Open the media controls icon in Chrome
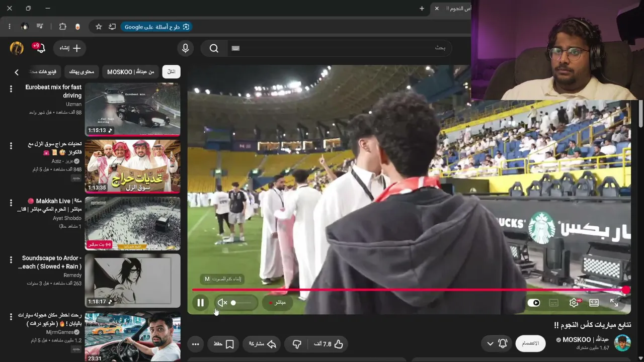This screenshot has width=644, height=362. point(40,27)
